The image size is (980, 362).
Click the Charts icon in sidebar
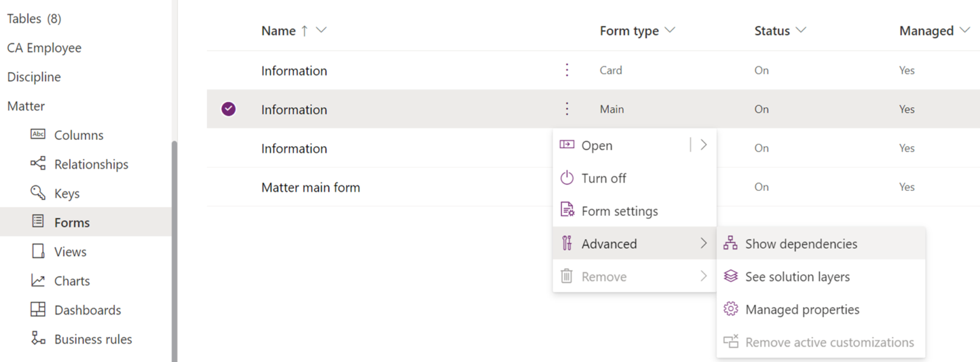[38, 281]
